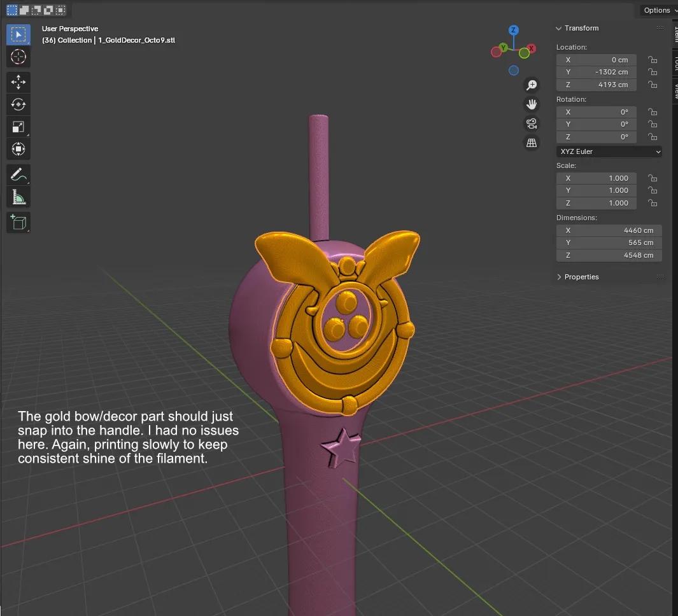The width and height of the screenshot is (678, 616).
Task: Lock the Location Y value
Action: point(653,72)
